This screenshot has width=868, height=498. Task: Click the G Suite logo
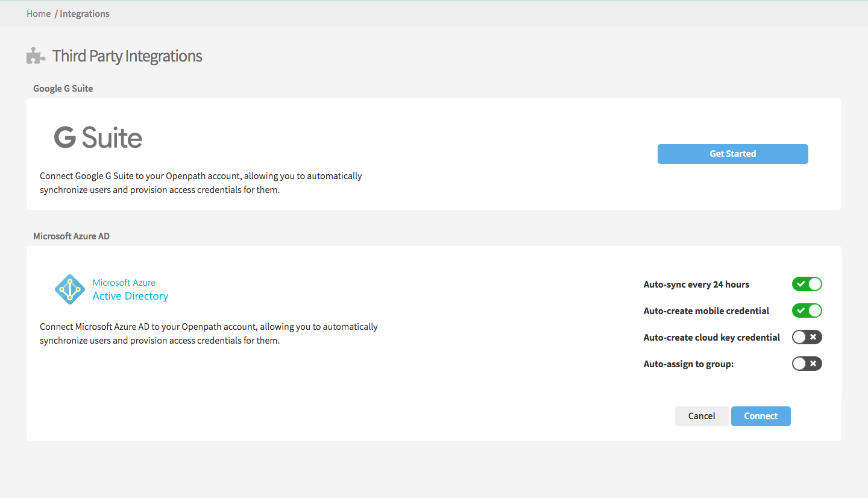98,137
